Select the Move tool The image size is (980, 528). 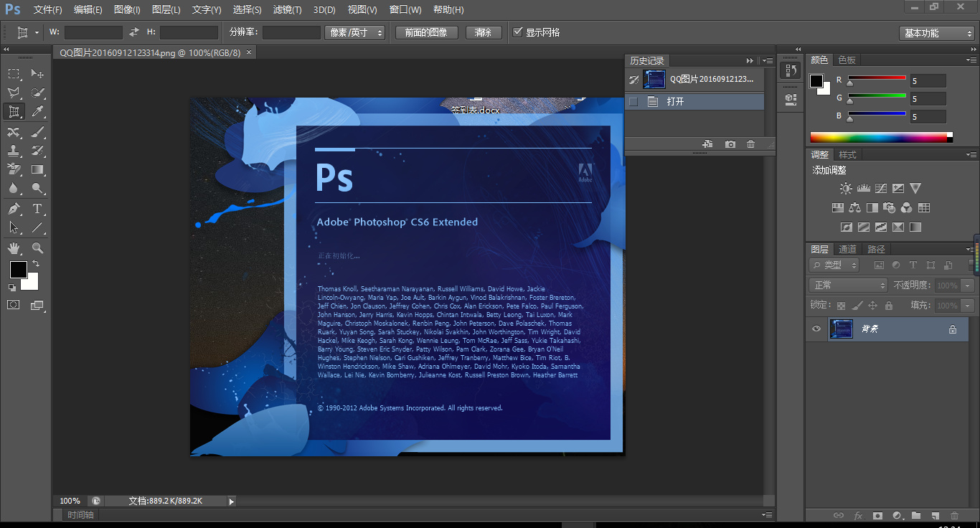pyautogui.click(x=37, y=73)
